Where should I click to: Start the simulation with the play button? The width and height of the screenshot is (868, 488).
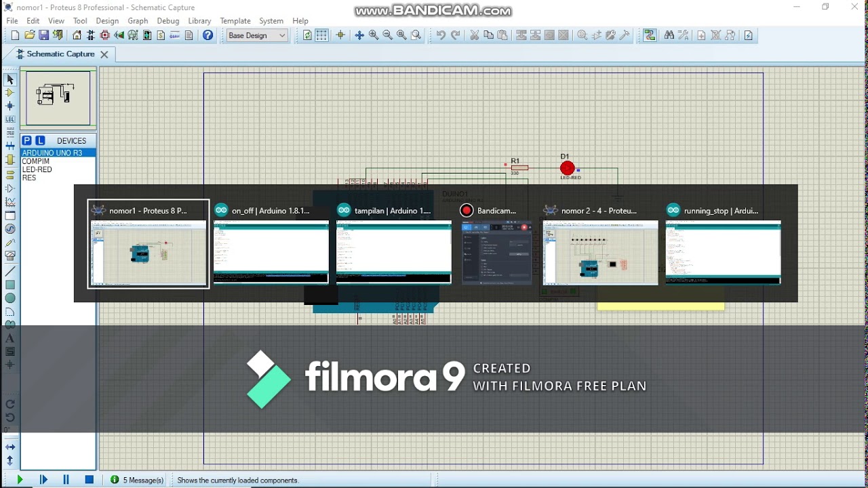pyautogui.click(x=20, y=480)
